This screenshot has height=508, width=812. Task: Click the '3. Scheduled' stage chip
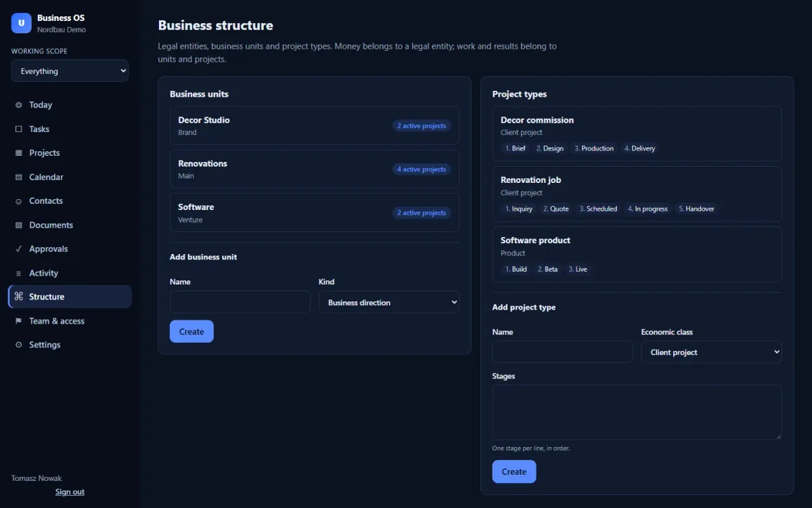click(598, 209)
